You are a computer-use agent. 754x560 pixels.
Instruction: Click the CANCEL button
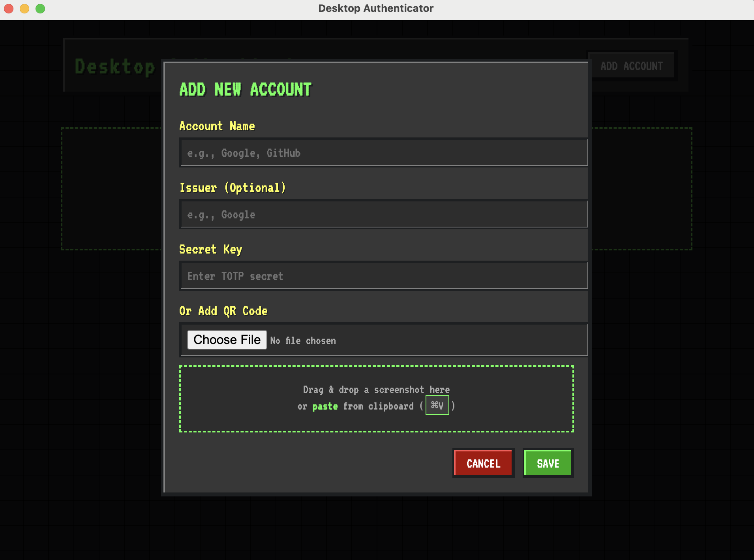click(483, 463)
